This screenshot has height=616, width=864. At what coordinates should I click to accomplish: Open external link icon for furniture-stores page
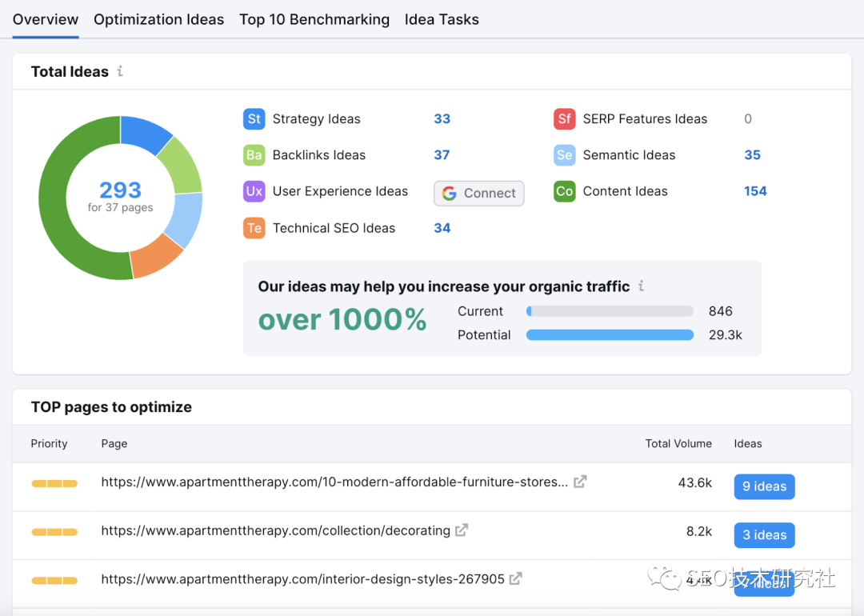580,482
